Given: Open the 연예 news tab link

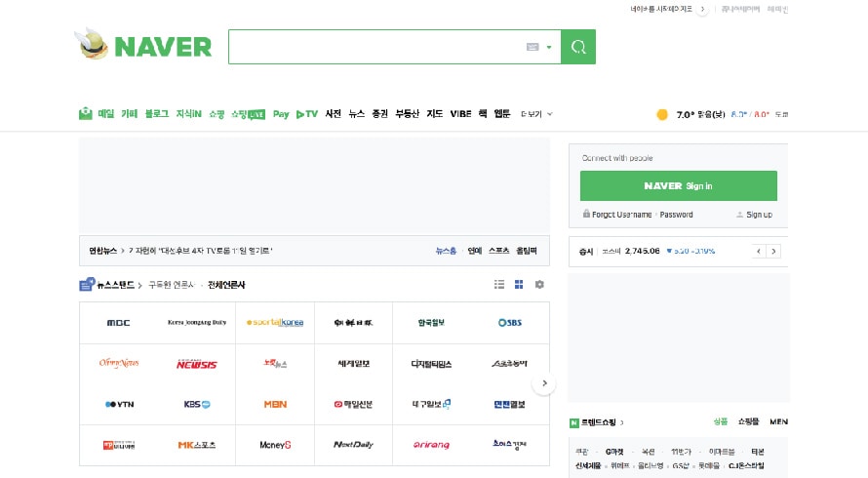Looking at the screenshot, I should pyautogui.click(x=474, y=251).
